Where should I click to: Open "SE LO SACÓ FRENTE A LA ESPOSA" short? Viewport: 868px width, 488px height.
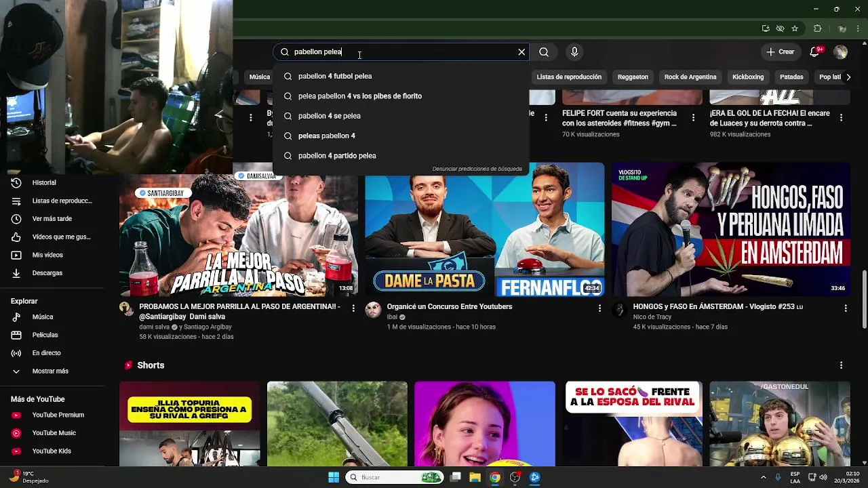pyautogui.click(x=633, y=424)
